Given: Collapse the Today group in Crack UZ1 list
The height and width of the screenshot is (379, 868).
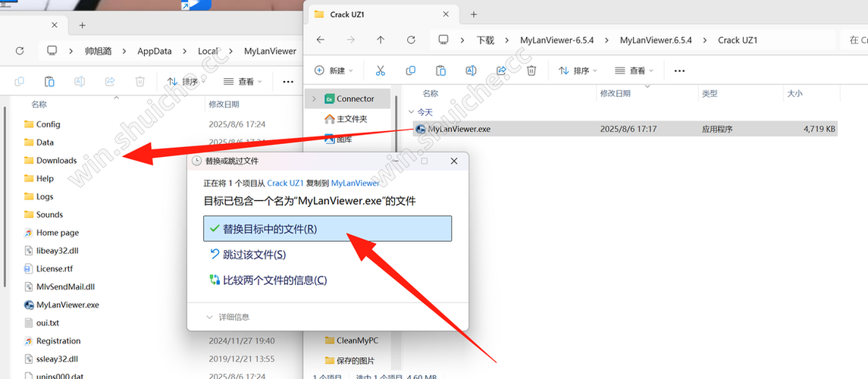Looking at the screenshot, I should [412, 112].
